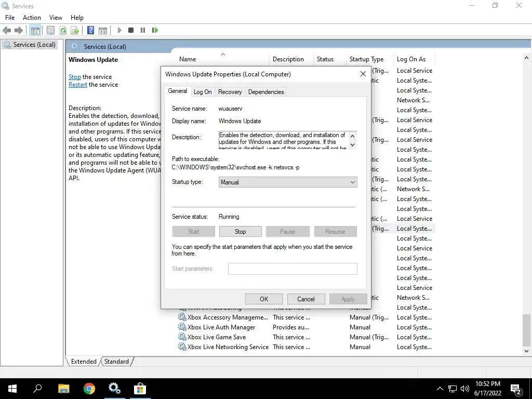This screenshot has width=532, height=399.
Task: Click the Pause Service icon in toolbar
Action: 143,30
